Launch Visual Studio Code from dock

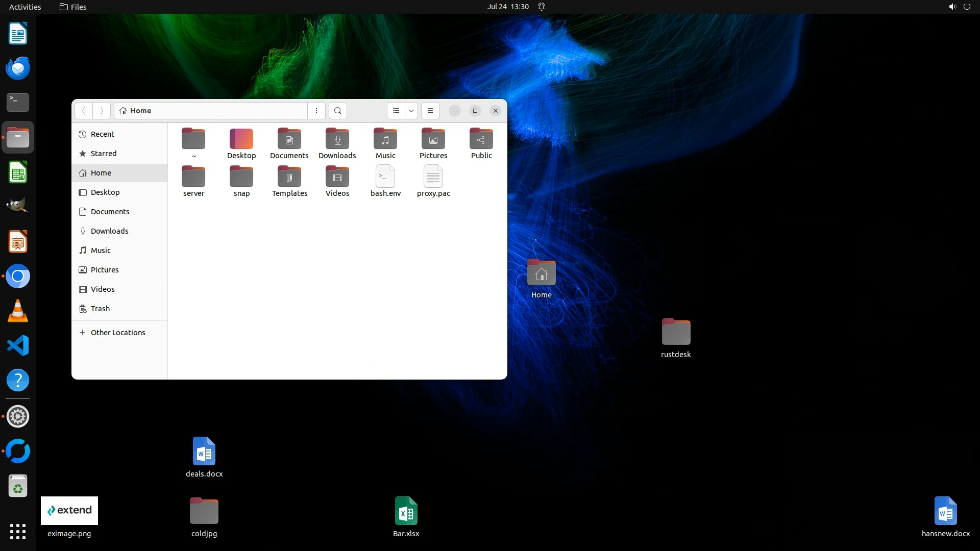pos(18,346)
